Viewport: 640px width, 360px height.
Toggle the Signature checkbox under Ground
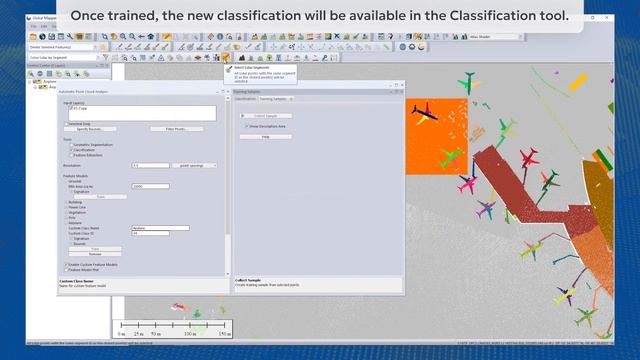(71, 191)
